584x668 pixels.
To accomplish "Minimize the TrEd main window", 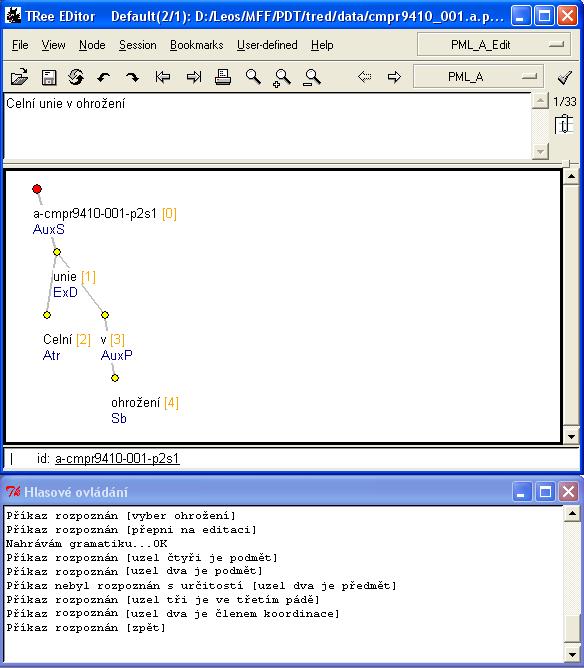I will 521,16.
